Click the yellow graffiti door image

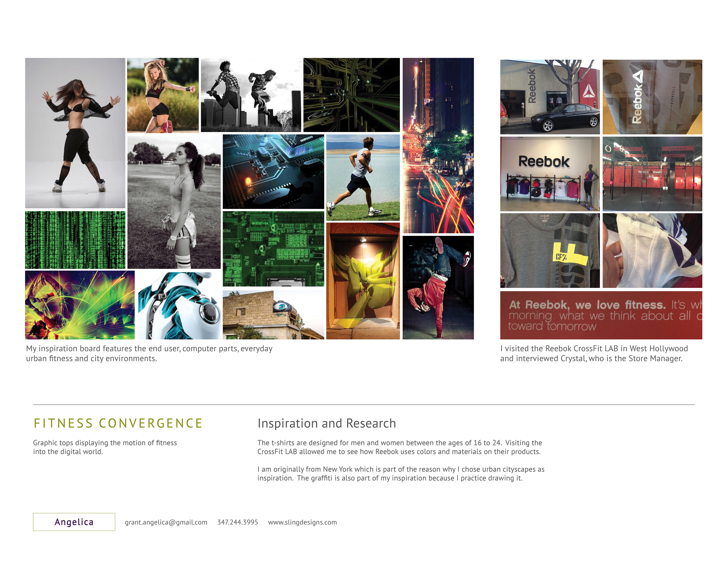click(x=363, y=281)
